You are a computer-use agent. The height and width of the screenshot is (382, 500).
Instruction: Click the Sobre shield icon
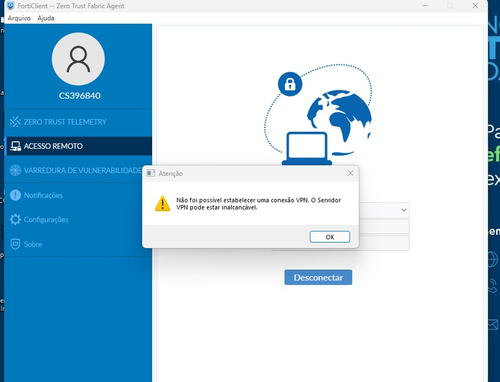(15, 244)
